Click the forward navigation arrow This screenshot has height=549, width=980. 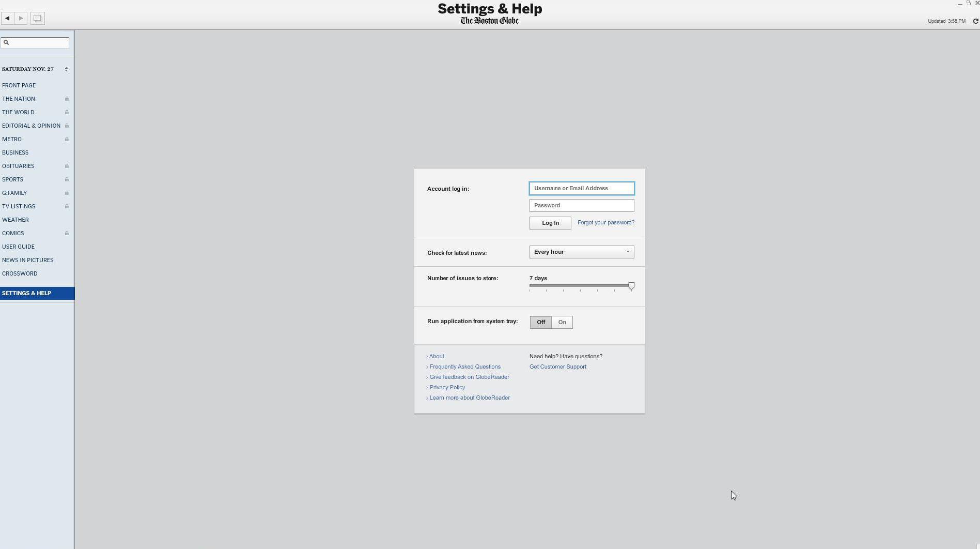[21, 19]
